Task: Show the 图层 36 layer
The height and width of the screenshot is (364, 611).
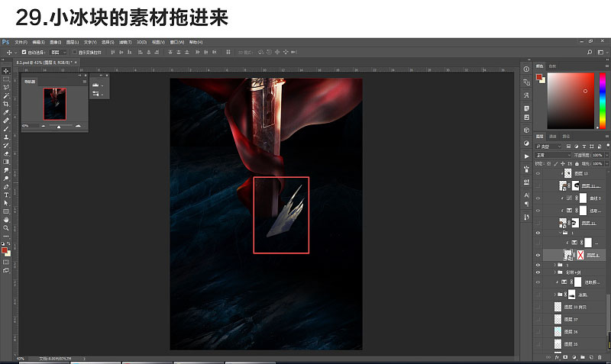Action: pyautogui.click(x=538, y=332)
